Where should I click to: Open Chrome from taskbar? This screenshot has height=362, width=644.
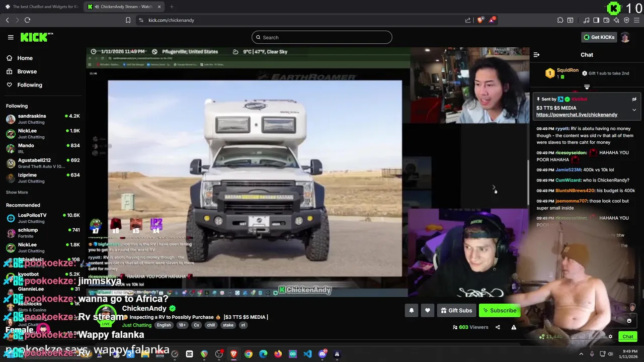249,354
